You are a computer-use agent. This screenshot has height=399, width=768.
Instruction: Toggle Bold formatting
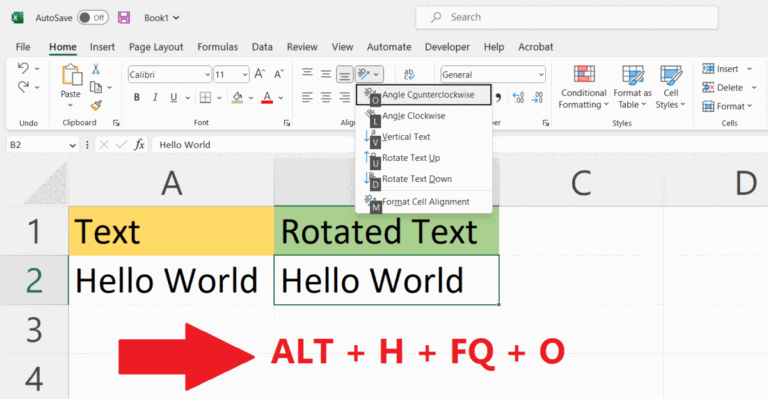(137, 97)
